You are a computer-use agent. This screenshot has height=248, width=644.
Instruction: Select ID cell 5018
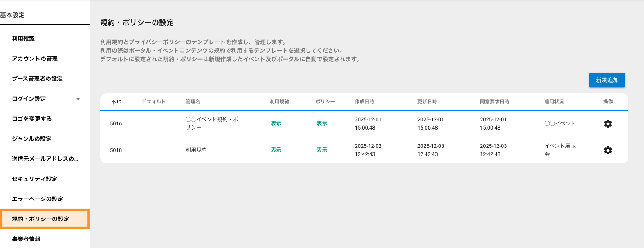[116, 150]
